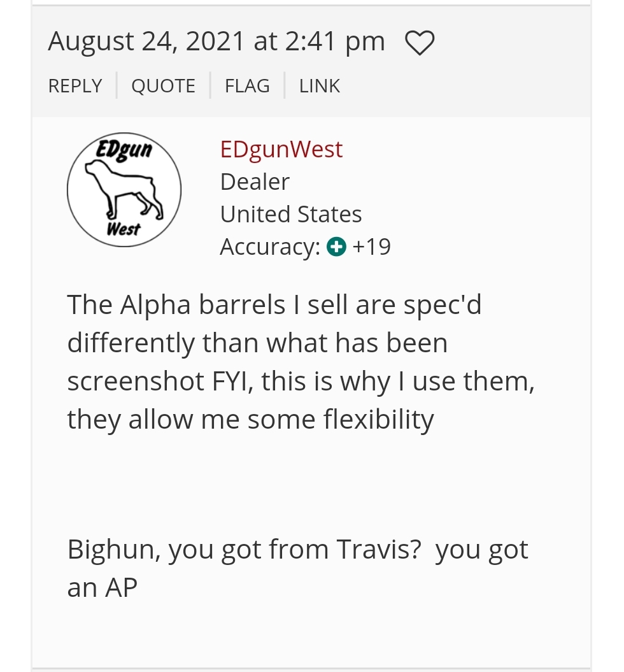This screenshot has height=672, width=624.
Task: Get the post permalink via LINK
Action: [x=320, y=86]
